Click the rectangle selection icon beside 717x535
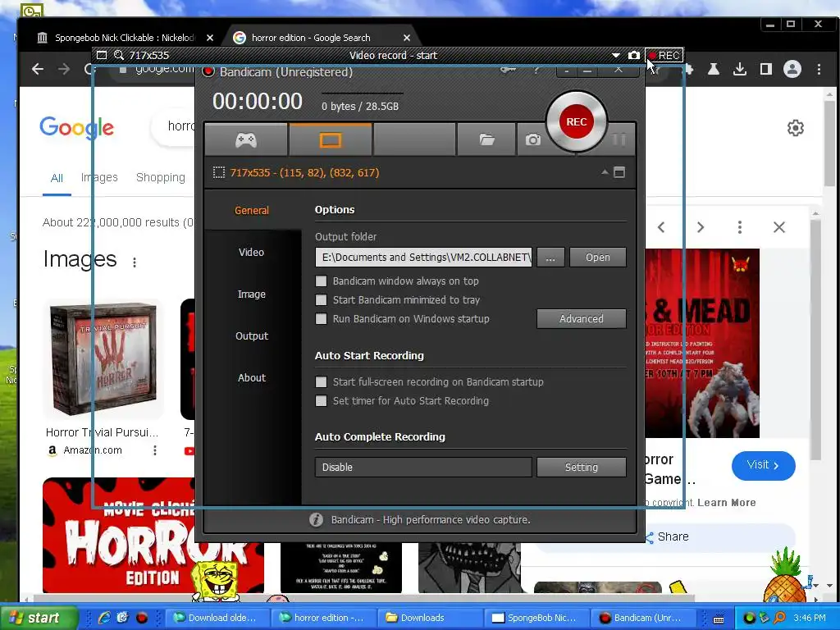840x630 pixels. tap(218, 172)
